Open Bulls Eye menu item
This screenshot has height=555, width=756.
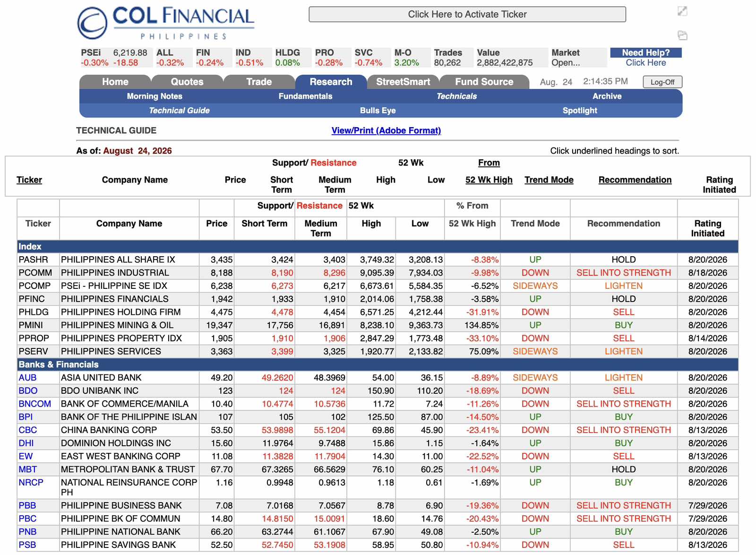coord(378,110)
